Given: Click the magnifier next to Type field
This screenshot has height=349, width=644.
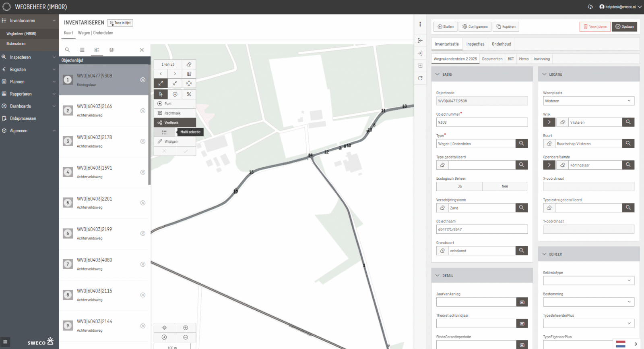Looking at the screenshot, I should (522, 143).
